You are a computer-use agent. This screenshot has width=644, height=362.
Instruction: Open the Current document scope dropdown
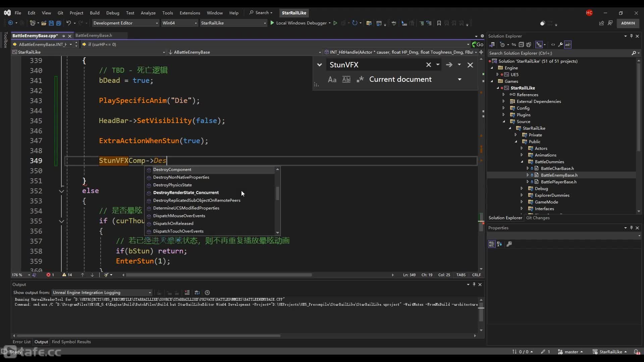coord(415,79)
